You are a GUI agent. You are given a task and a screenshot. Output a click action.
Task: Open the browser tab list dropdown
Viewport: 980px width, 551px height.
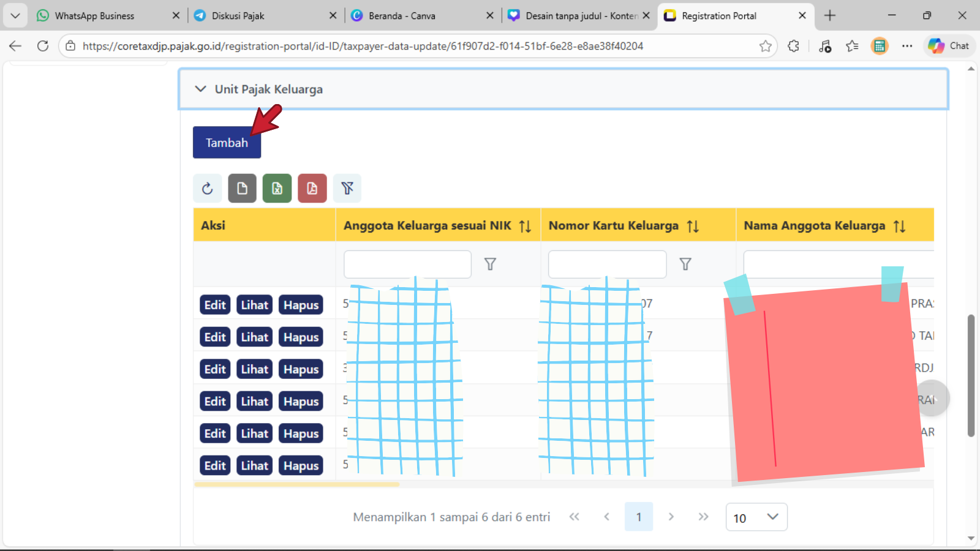point(15,16)
